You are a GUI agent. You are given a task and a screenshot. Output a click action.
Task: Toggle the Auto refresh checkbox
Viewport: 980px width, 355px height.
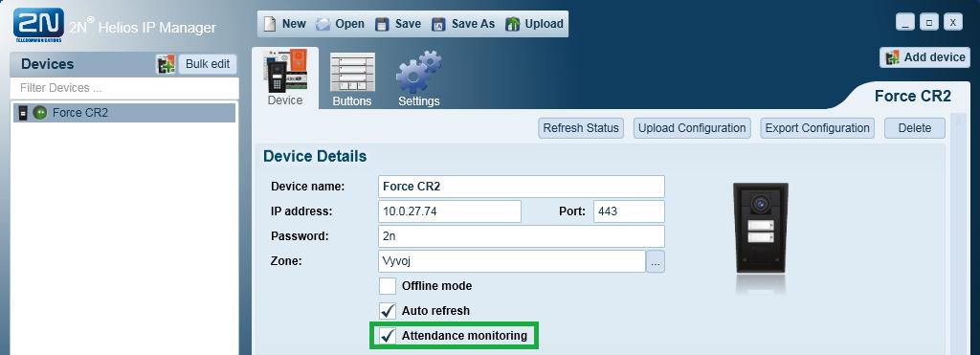point(388,311)
